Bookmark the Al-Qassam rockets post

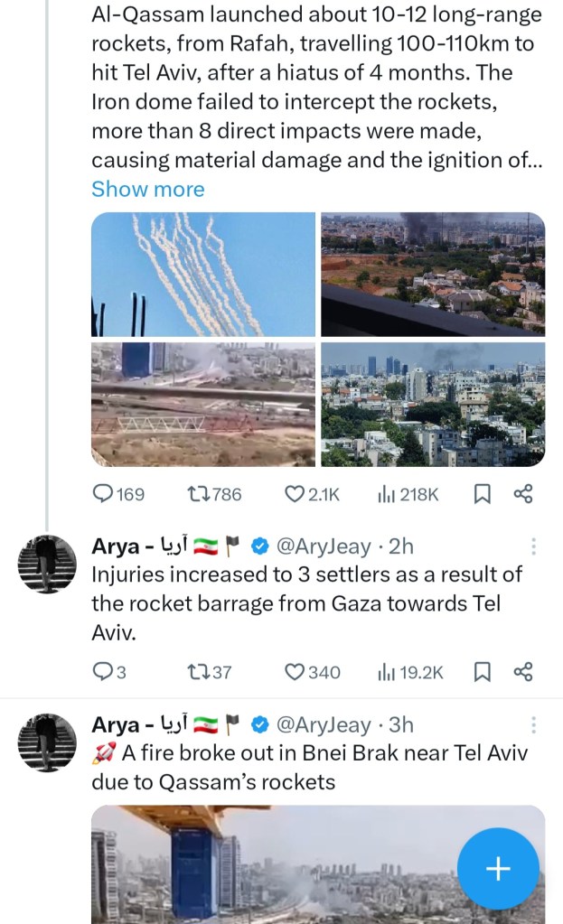483,494
